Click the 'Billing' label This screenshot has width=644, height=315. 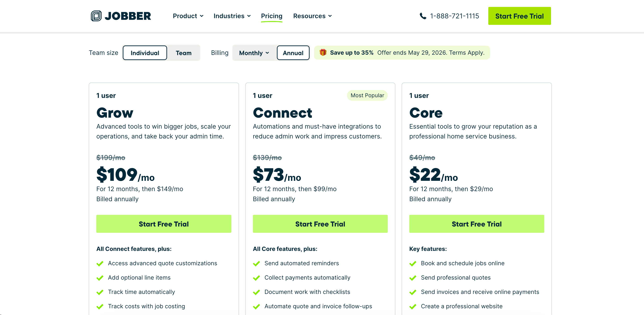point(220,53)
